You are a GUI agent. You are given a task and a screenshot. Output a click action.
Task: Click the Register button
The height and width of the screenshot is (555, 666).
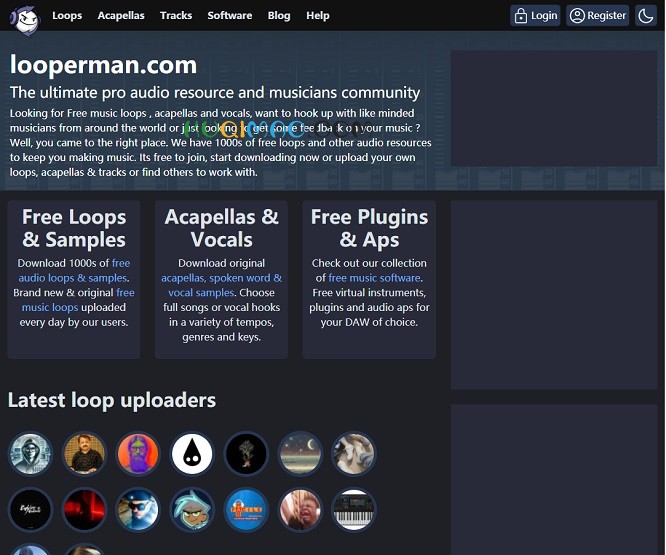pos(598,16)
